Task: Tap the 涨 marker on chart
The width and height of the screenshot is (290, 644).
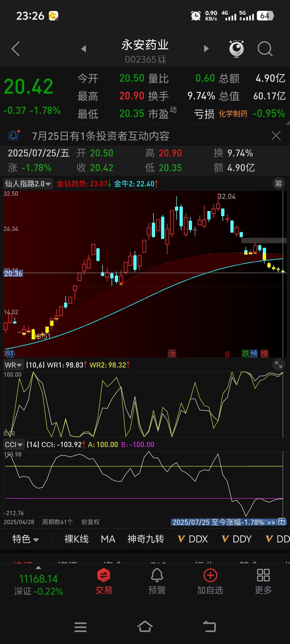Action: click(172, 353)
